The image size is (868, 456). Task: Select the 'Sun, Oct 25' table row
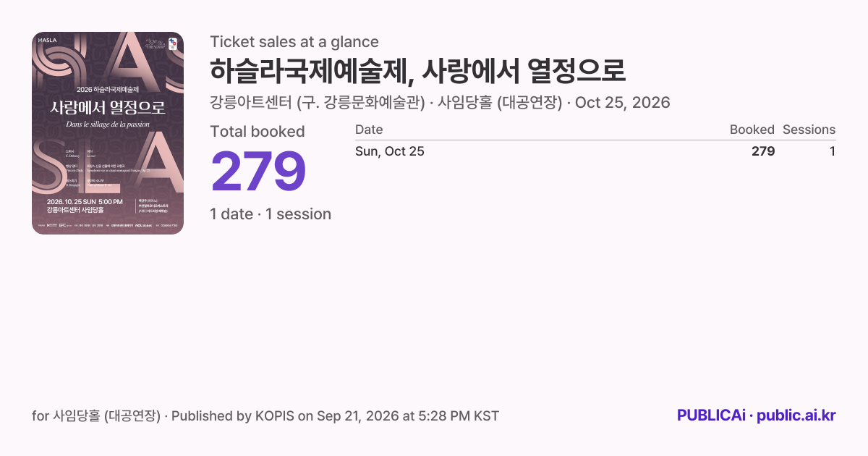(595, 151)
